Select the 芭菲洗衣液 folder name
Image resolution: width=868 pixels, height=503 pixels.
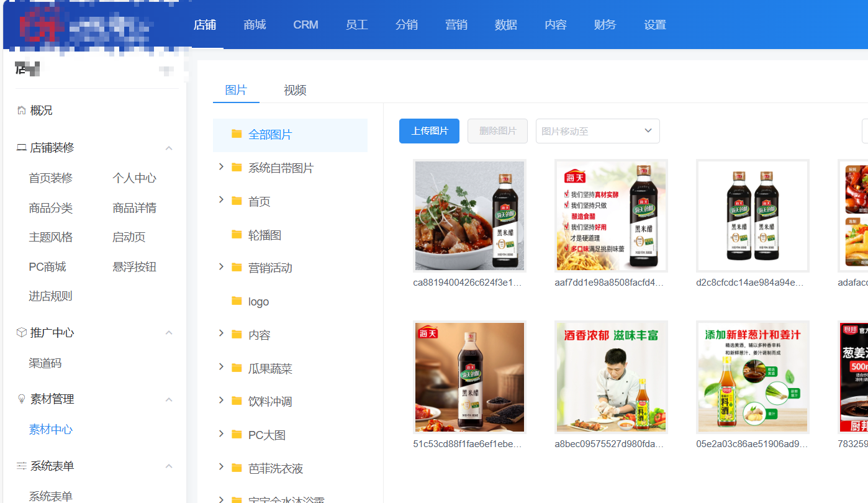pyautogui.click(x=276, y=468)
